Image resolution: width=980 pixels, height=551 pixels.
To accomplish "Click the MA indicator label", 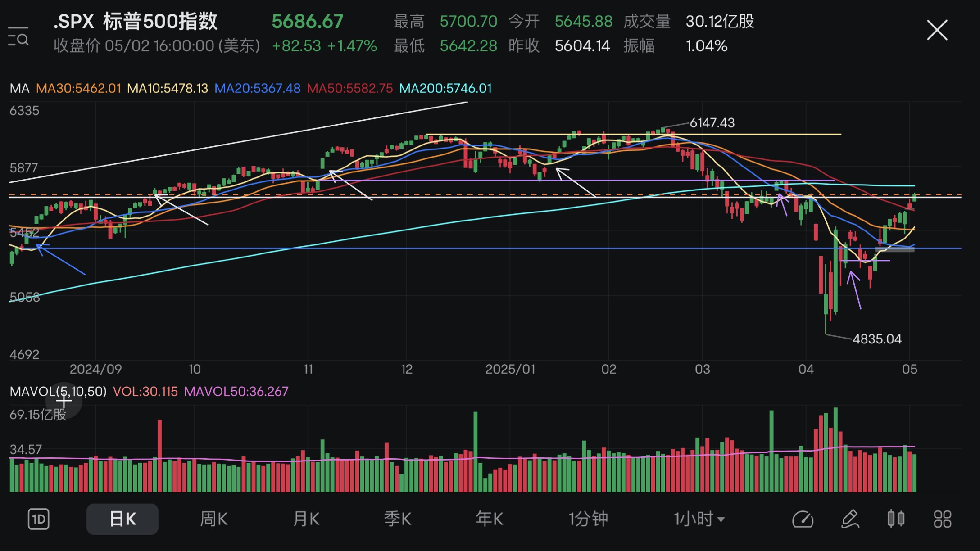I will (19, 88).
